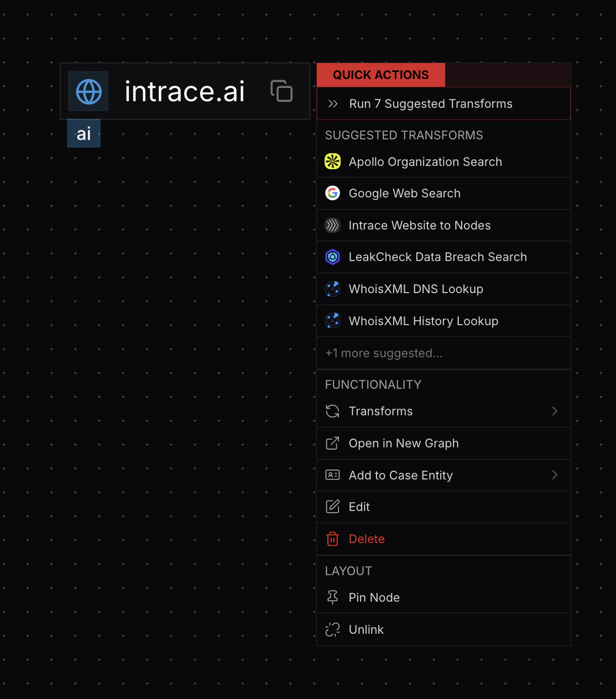Click the Google logo icon
This screenshot has width=616, height=699.
coord(332,193)
